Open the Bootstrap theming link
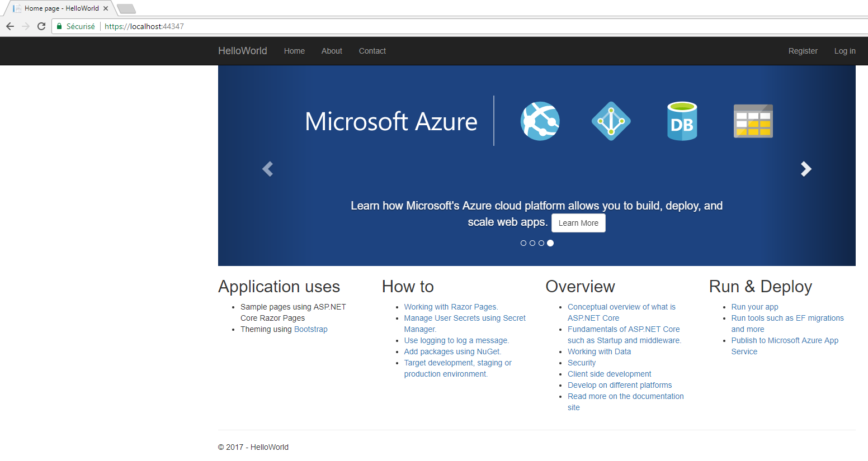 (310, 329)
